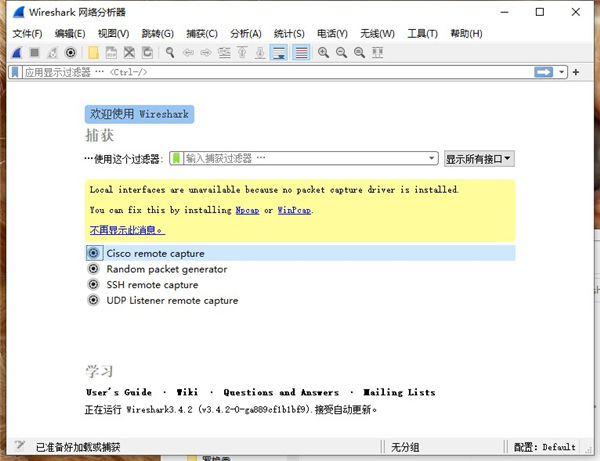Open the Mailing Lists link

399,392
